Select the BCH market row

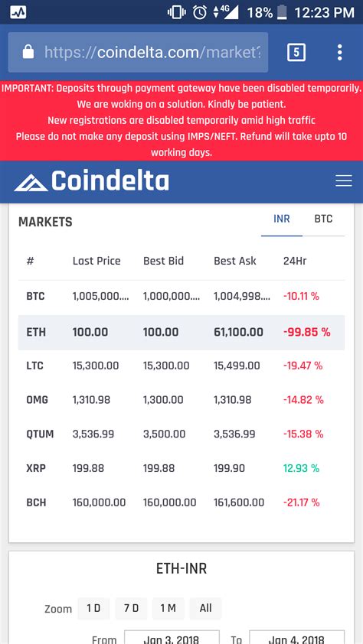click(181, 503)
